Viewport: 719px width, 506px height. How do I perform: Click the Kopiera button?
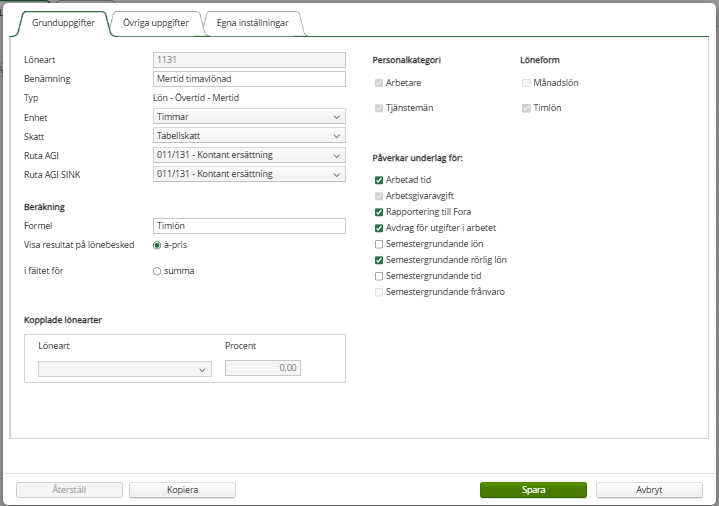183,490
